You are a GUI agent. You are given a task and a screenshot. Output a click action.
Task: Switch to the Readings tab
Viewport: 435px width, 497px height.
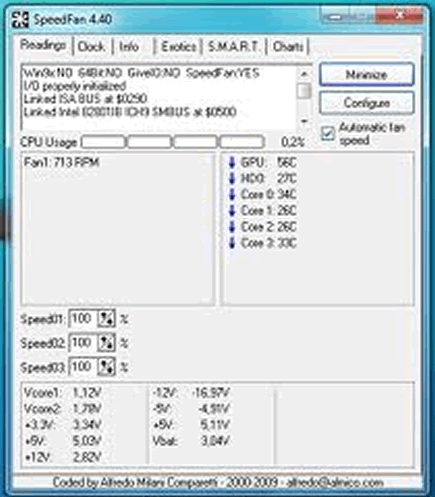click(43, 45)
